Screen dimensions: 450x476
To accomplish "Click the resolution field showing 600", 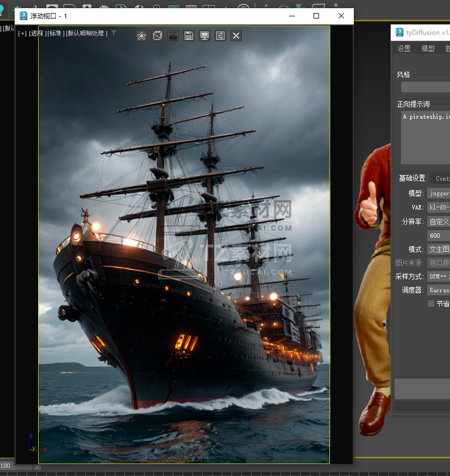I will pyautogui.click(x=439, y=236).
